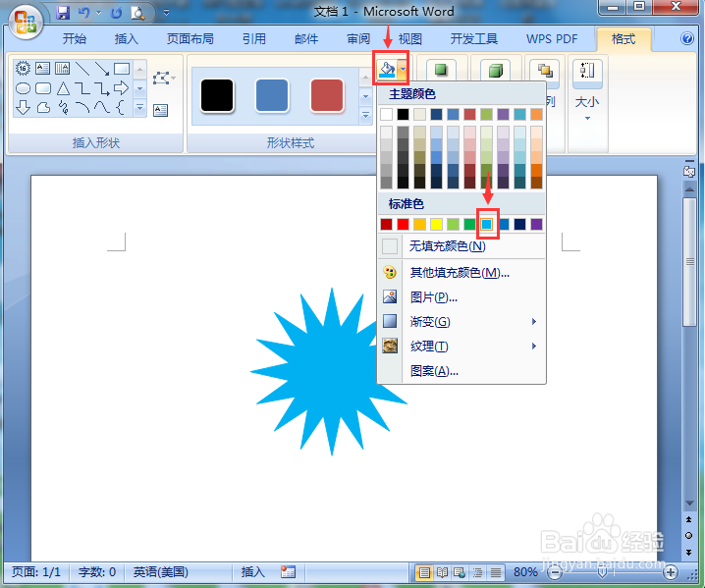Click the picture icon beside 图片(P)
This screenshot has width=705, height=588.
390,296
